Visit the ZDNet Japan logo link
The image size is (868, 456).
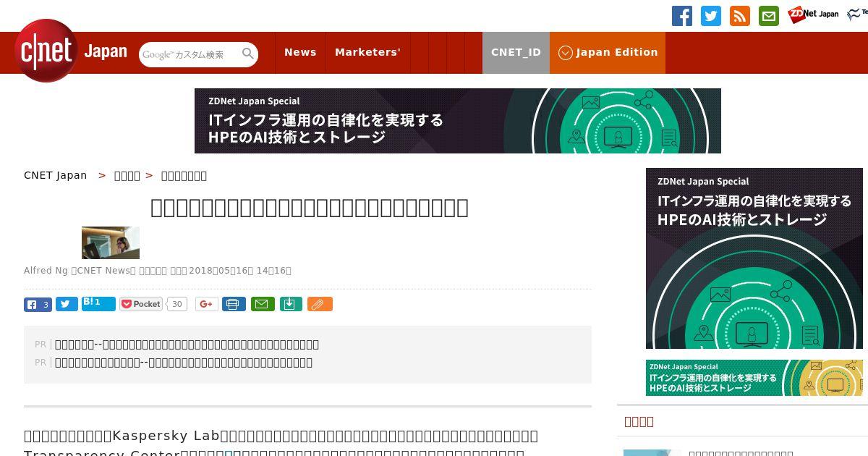813,14
